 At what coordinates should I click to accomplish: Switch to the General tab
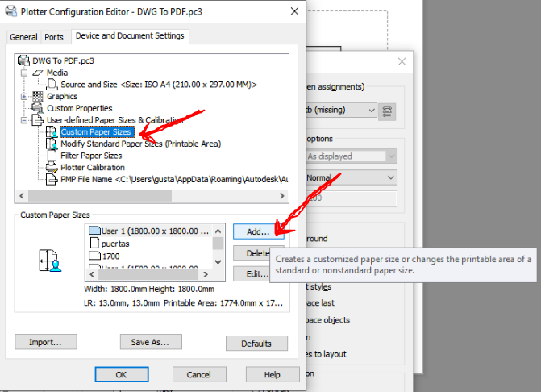click(23, 37)
